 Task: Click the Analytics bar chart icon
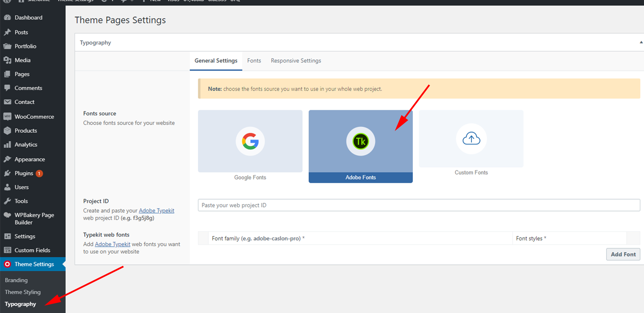coord(7,145)
